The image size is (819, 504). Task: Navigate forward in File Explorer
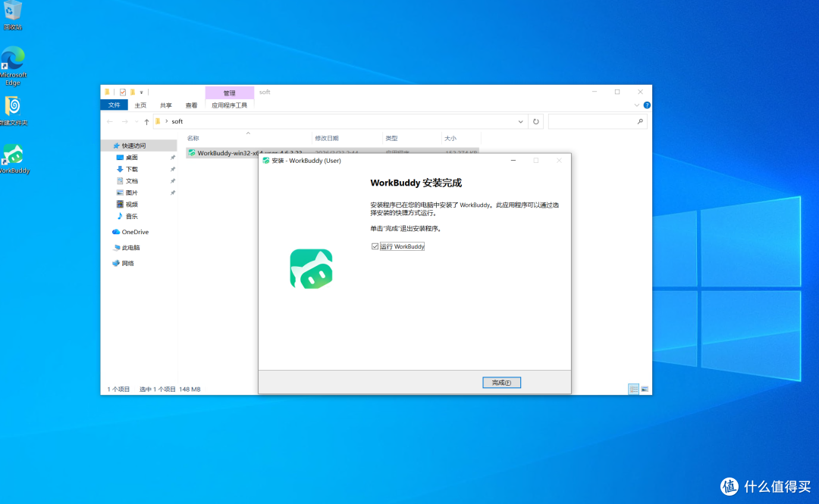pyautogui.click(x=124, y=121)
